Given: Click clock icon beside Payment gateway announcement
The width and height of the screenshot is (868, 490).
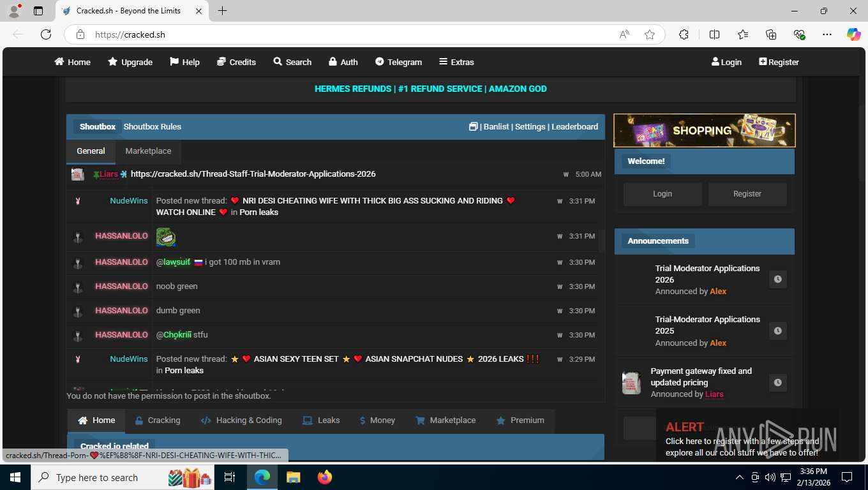Looking at the screenshot, I should point(777,382).
